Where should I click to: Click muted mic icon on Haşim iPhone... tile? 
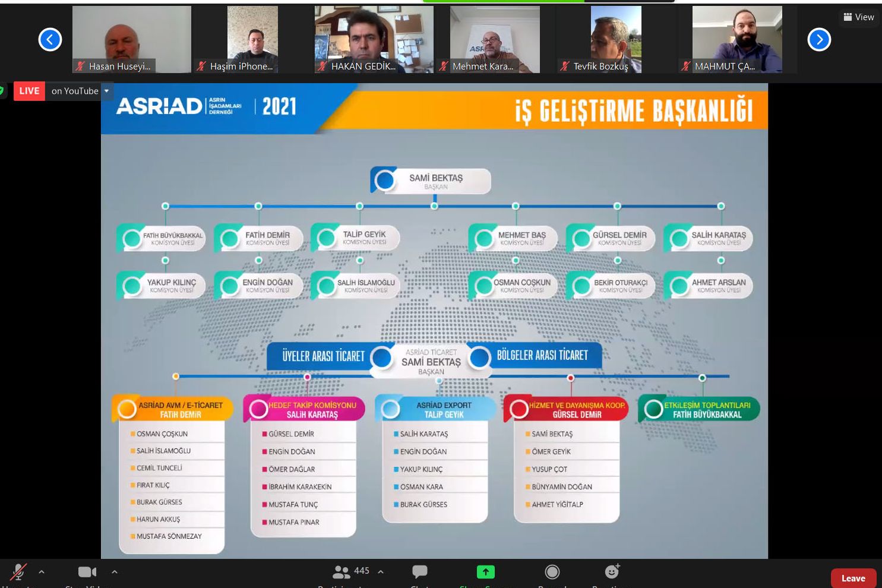201,67
